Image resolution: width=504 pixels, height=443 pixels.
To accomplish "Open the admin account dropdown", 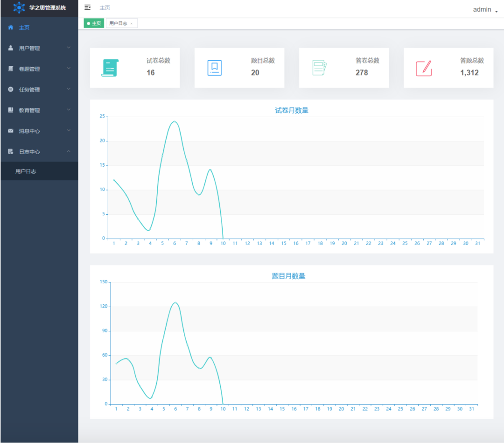I will 485,9.
